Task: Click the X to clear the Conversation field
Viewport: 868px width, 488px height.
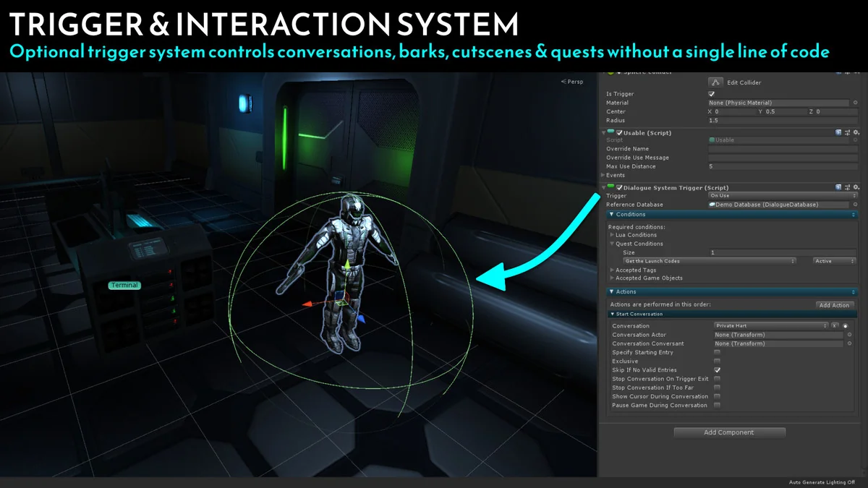Action: coord(834,325)
